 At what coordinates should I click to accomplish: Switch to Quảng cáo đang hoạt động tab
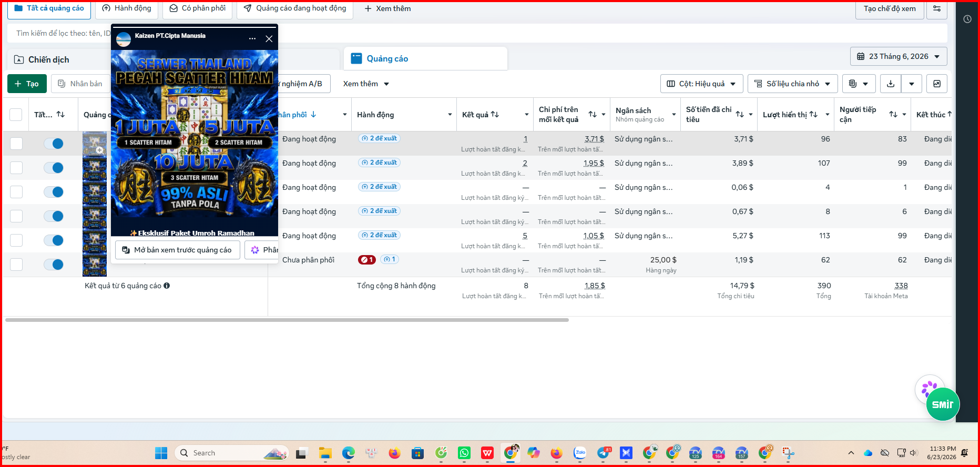click(x=295, y=8)
